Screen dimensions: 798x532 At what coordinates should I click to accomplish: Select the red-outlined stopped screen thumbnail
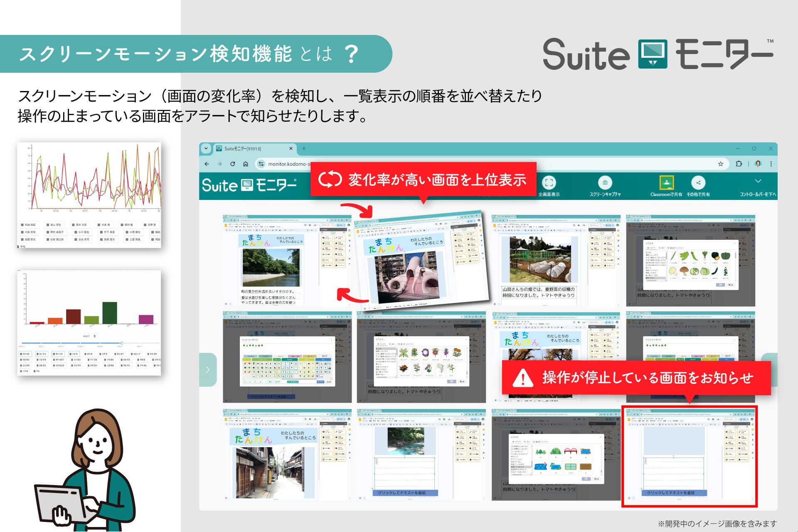click(x=689, y=456)
